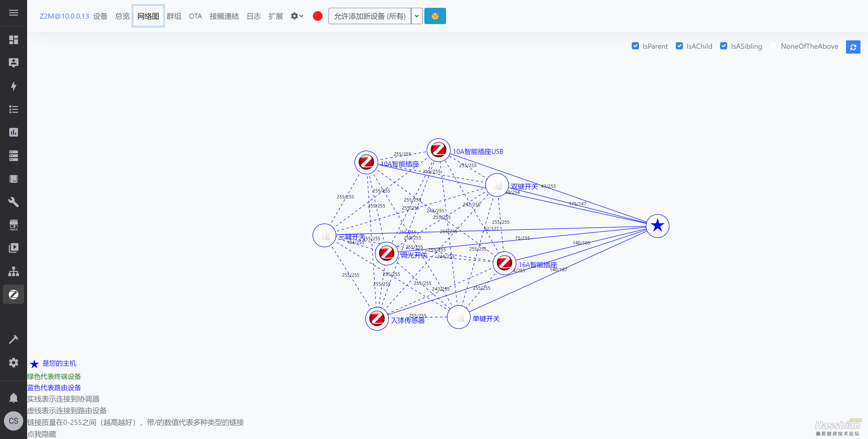868x439 pixels.
Task: Open the Settings gear in sidebar
Action: (14, 363)
